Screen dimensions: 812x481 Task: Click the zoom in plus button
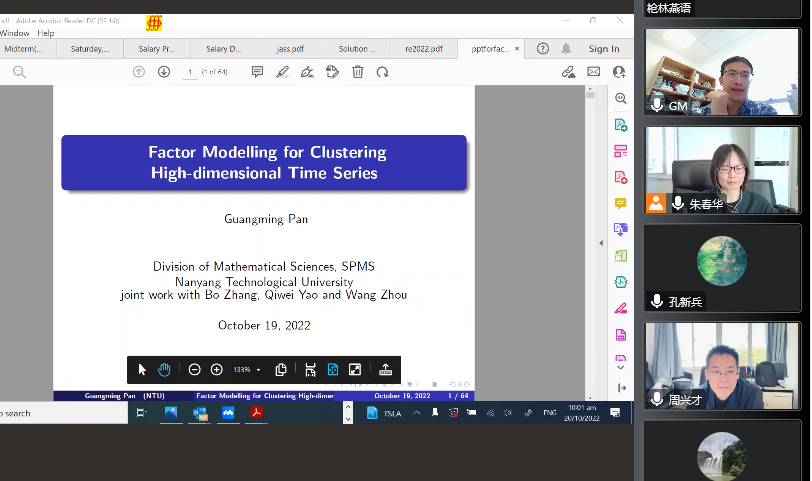[x=216, y=369]
